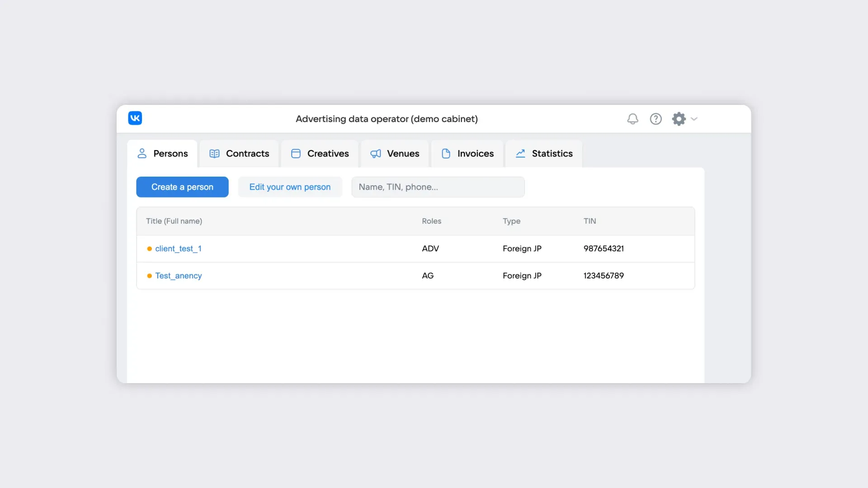Open the Test_anency person link

(178, 276)
